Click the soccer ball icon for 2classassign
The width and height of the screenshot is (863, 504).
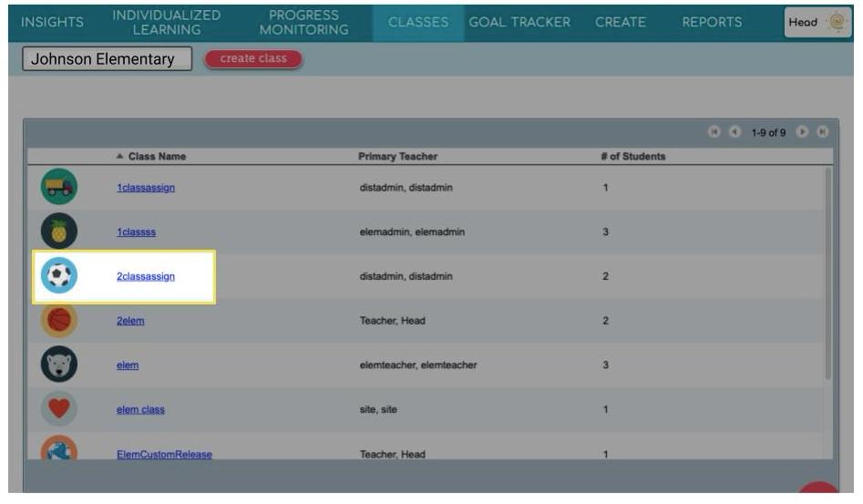59,275
